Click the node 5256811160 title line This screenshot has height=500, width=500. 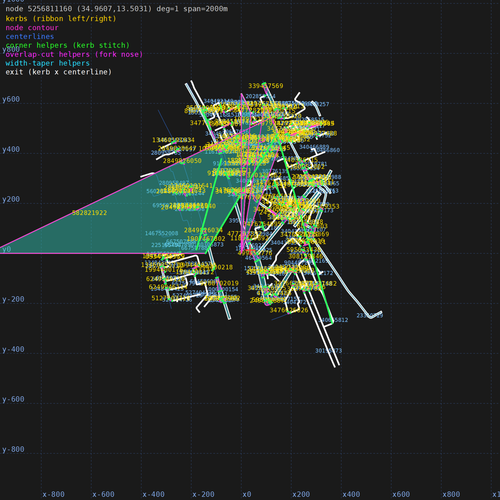click(x=117, y=9)
